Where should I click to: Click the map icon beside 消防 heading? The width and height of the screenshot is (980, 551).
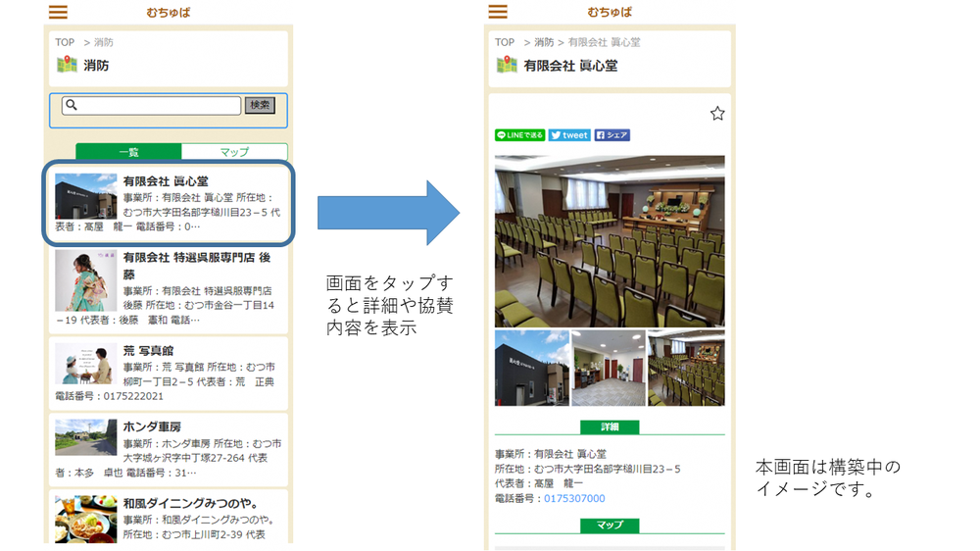(66, 65)
